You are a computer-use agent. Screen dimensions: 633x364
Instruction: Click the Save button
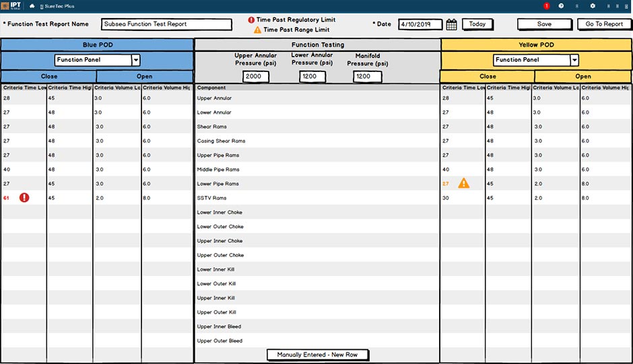pos(544,24)
